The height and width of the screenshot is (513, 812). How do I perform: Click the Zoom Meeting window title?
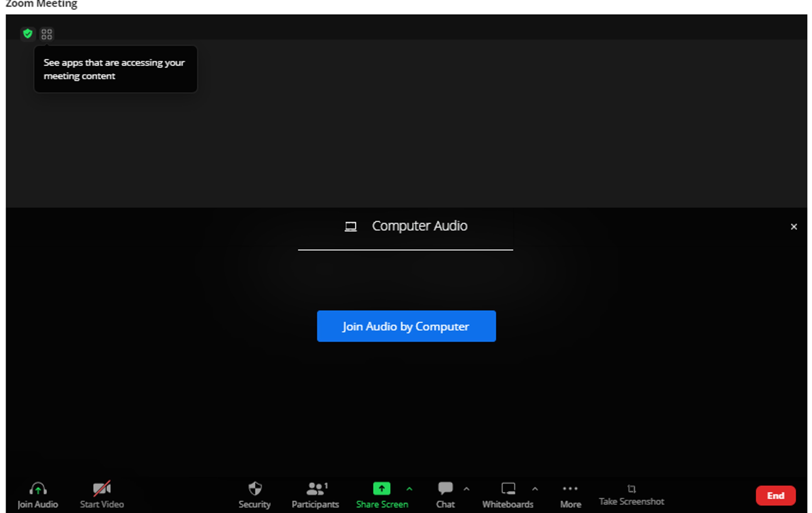tap(41, 4)
